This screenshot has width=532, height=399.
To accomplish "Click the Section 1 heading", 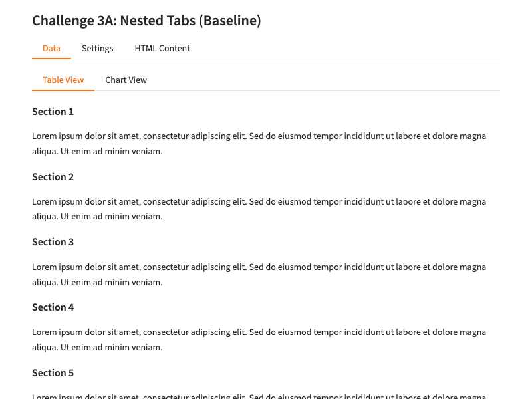I will pyautogui.click(x=53, y=112).
